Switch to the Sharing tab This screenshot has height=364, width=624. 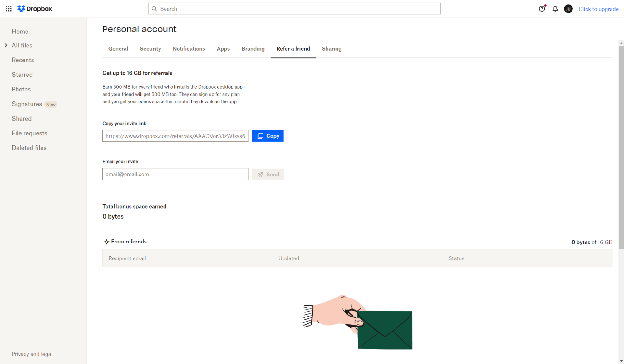pos(332,49)
